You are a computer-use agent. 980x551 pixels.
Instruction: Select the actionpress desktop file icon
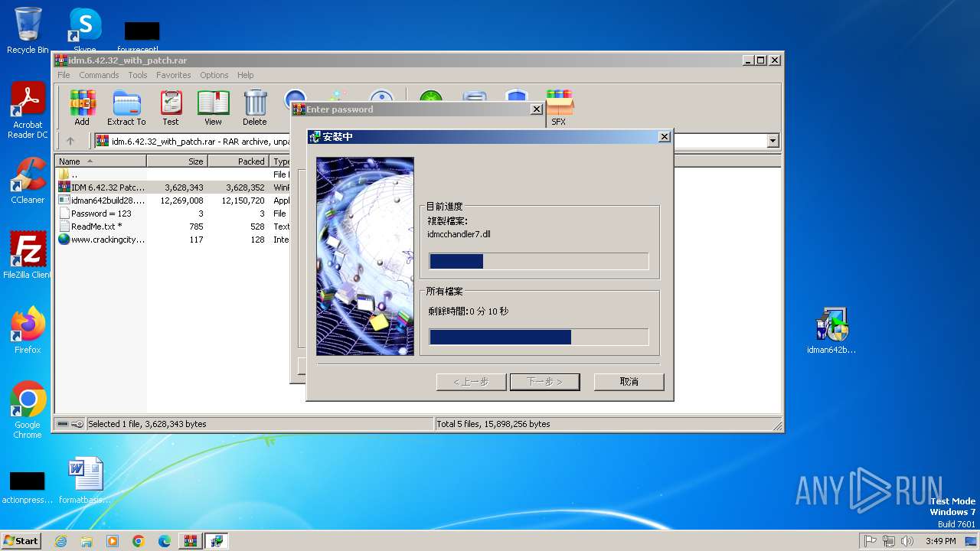pyautogui.click(x=28, y=487)
